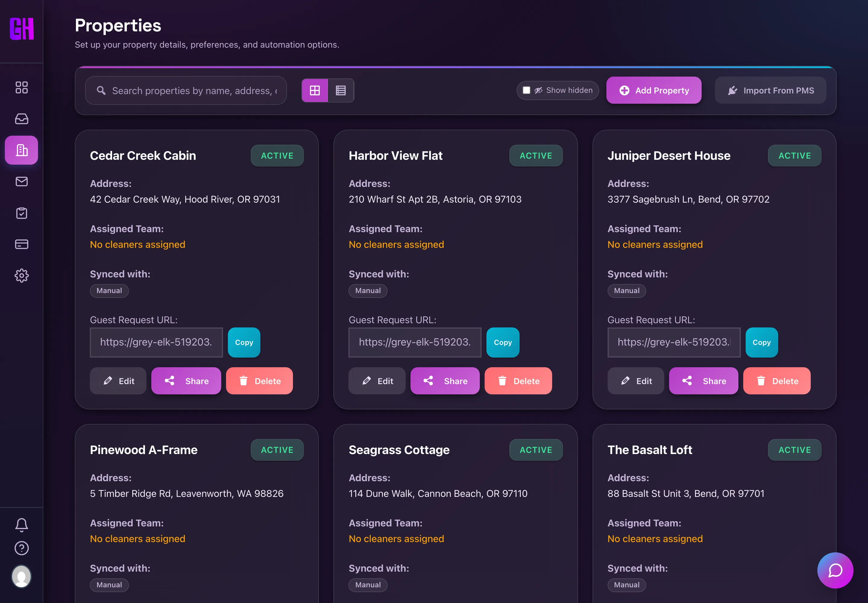Share the Harbor View Flat property
This screenshot has width=868, height=603.
445,381
